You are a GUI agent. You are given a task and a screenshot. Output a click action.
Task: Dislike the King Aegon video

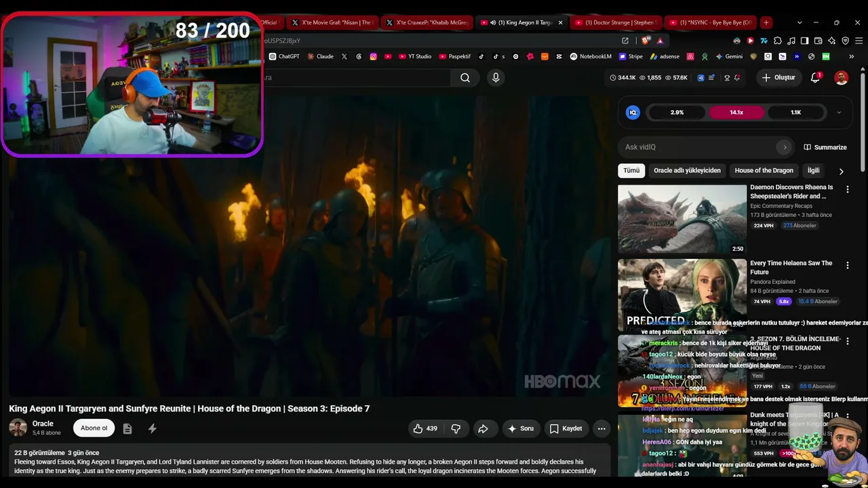456,428
